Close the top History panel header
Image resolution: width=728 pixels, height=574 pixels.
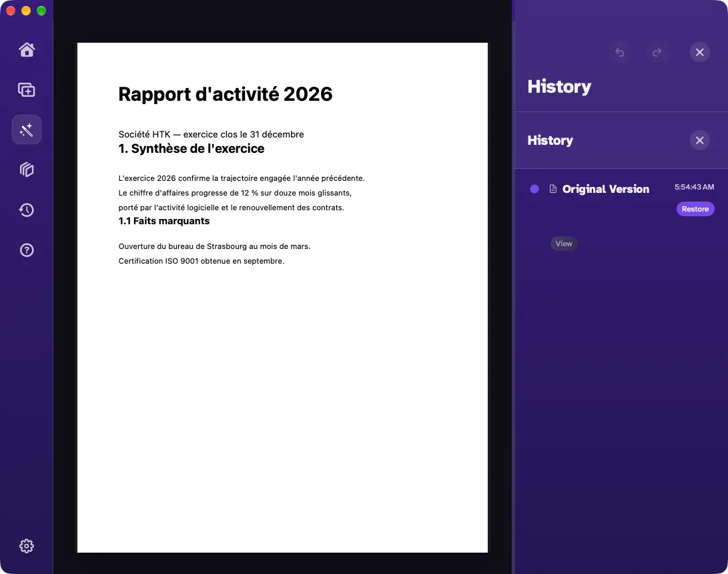[700, 52]
